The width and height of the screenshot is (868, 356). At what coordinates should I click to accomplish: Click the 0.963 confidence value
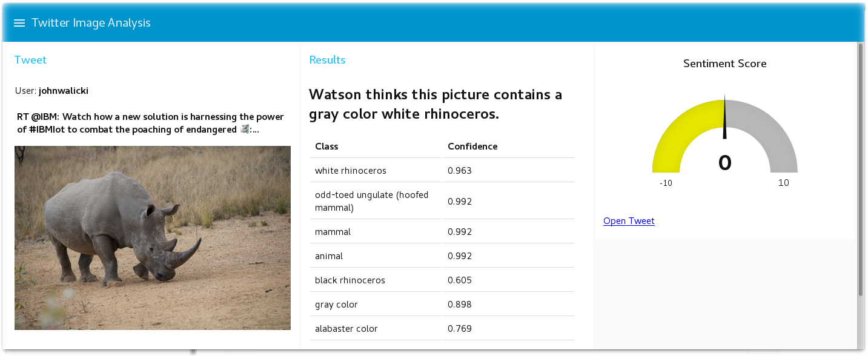(x=459, y=171)
